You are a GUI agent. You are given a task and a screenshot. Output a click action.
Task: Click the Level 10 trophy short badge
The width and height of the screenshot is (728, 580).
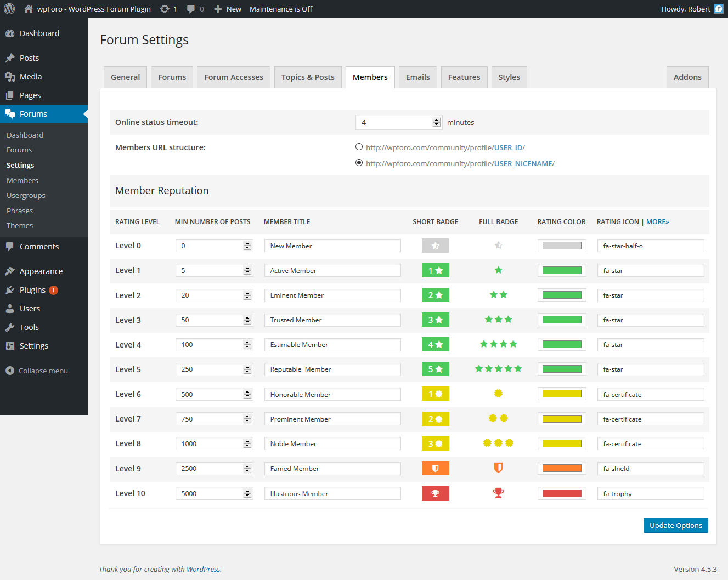(435, 493)
